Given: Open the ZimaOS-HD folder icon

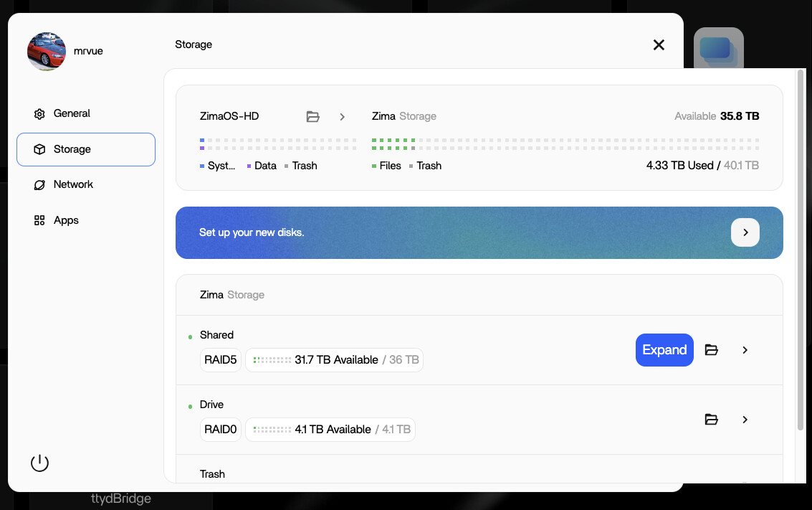Looking at the screenshot, I should 312,116.
